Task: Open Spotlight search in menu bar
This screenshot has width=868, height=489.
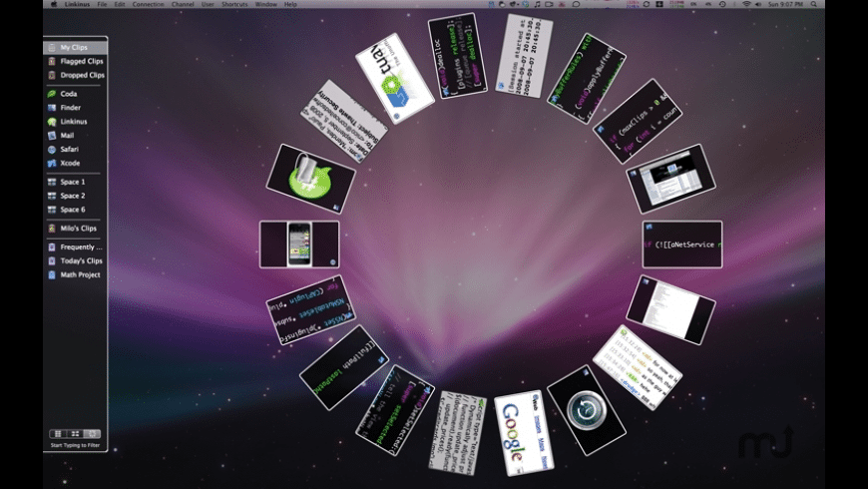Action: pyautogui.click(x=814, y=4)
